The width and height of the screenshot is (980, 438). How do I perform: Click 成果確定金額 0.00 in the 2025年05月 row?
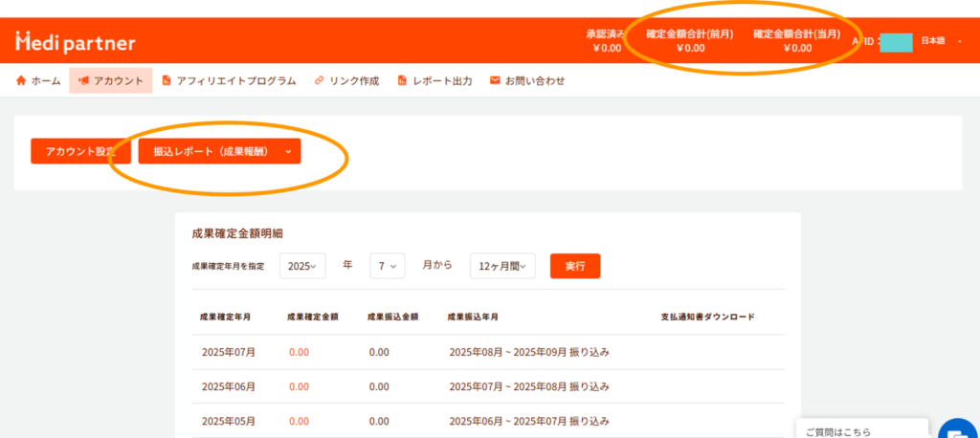tap(299, 421)
